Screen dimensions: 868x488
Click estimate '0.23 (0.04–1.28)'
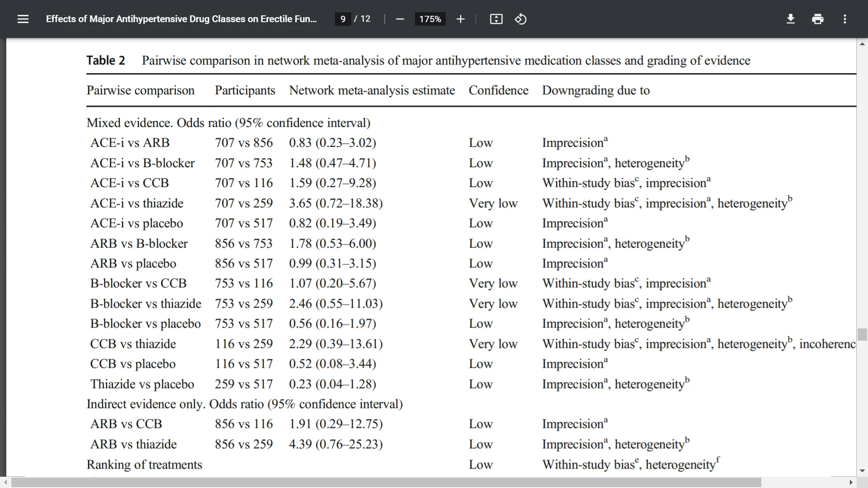click(333, 384)
